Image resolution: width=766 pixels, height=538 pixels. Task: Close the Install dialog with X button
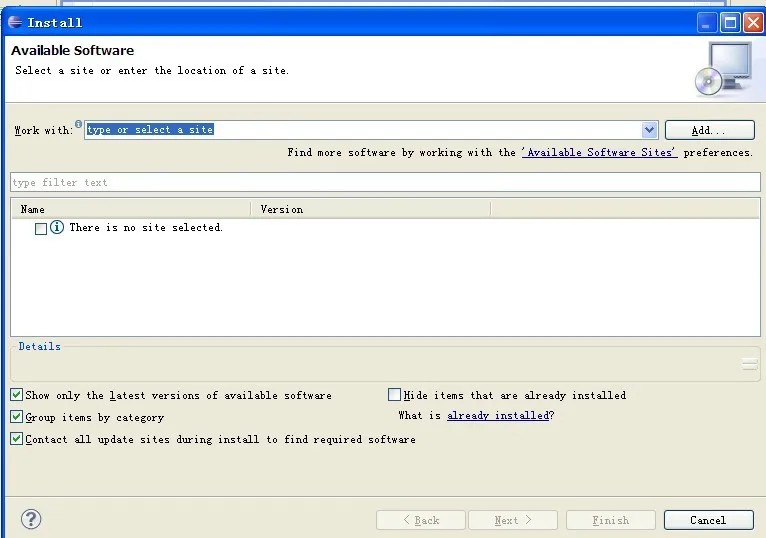(752, 22)
